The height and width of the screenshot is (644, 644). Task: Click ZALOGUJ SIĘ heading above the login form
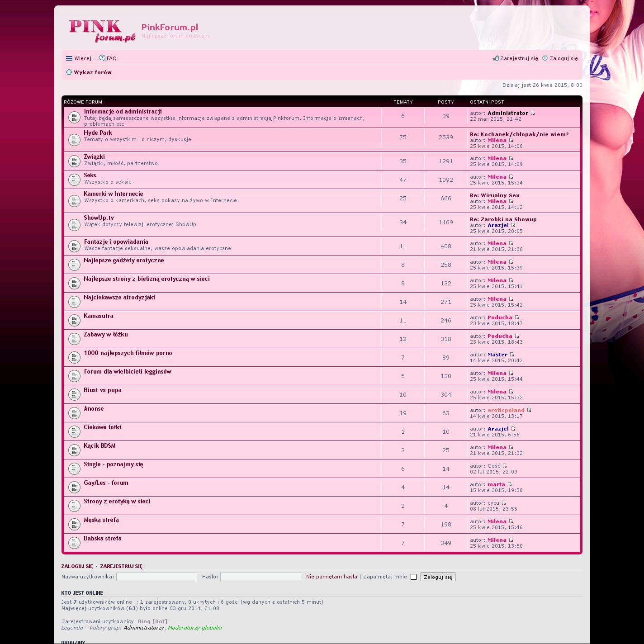point(77,566)
